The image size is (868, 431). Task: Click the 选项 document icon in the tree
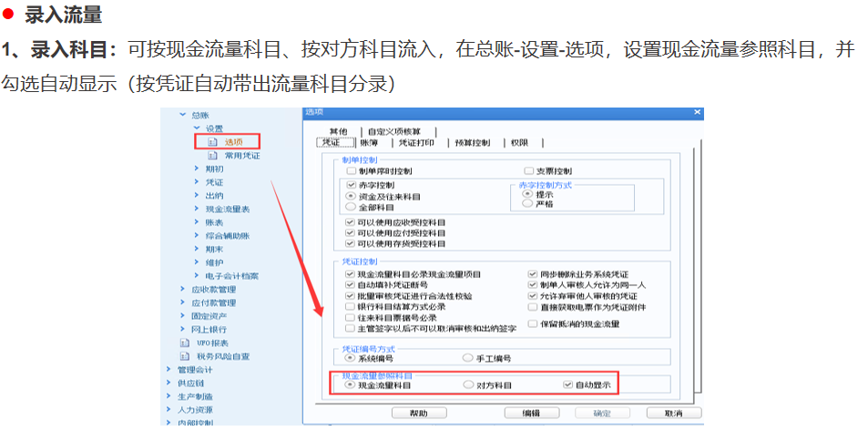pyautogui.click(x=212, y=142)
